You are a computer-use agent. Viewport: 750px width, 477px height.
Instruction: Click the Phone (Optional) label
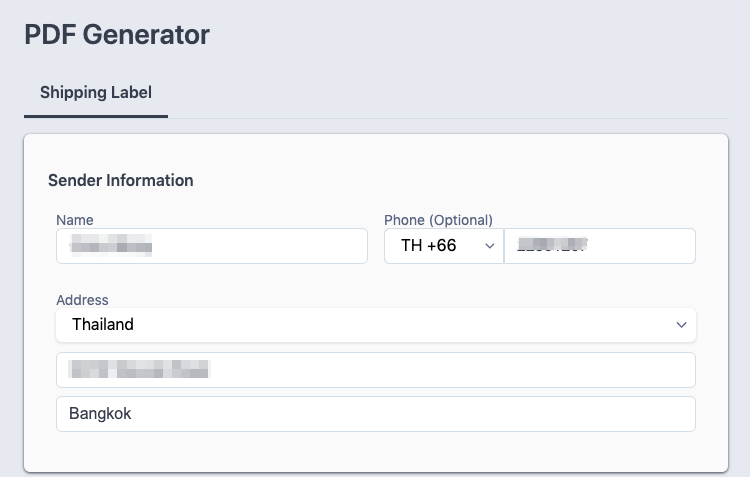pyautogui.click(x=438, y=220)
